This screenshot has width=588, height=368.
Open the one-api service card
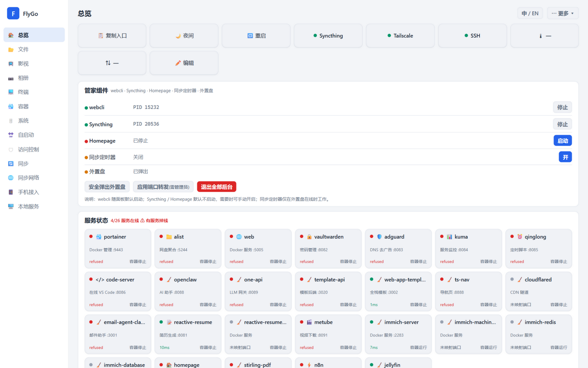click(258, 292)
